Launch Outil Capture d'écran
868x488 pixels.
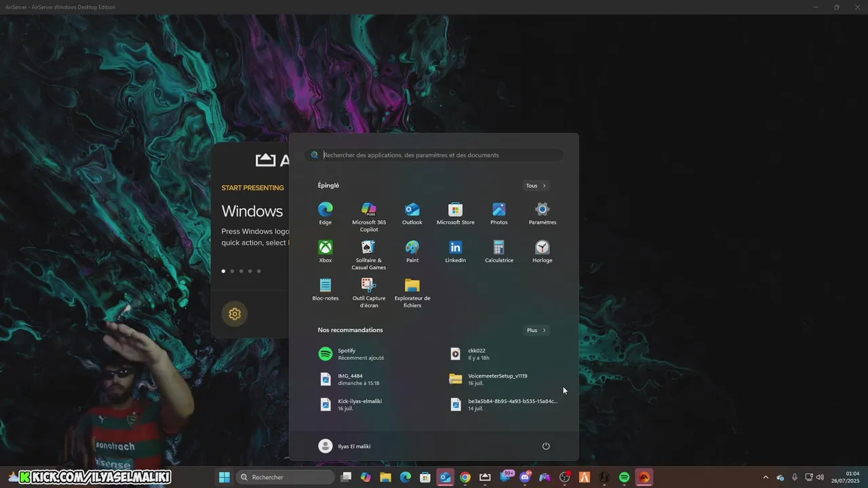[x=369, y=293]
